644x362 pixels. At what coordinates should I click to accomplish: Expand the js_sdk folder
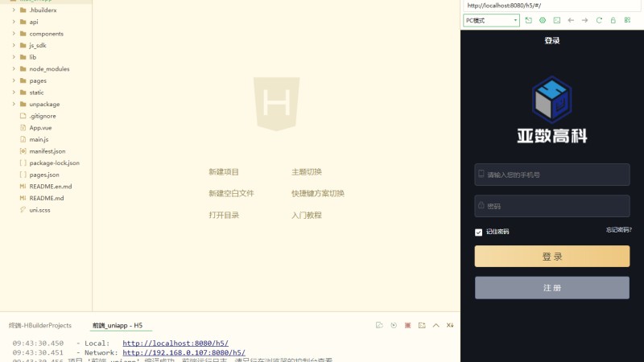14,45
